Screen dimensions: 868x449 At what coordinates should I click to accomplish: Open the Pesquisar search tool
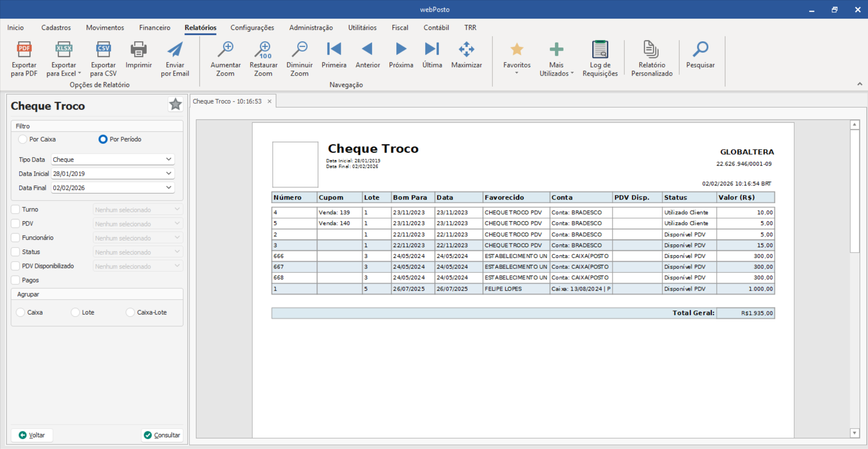pos(700,50)
